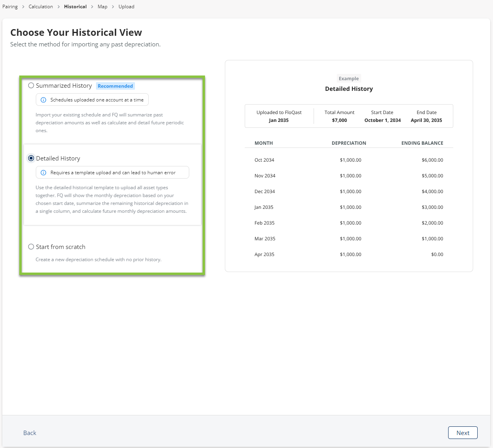The width and height of the screenshot is (493, 448).
Task: Select the Jan 2035 table row
Action: (349, 207)
